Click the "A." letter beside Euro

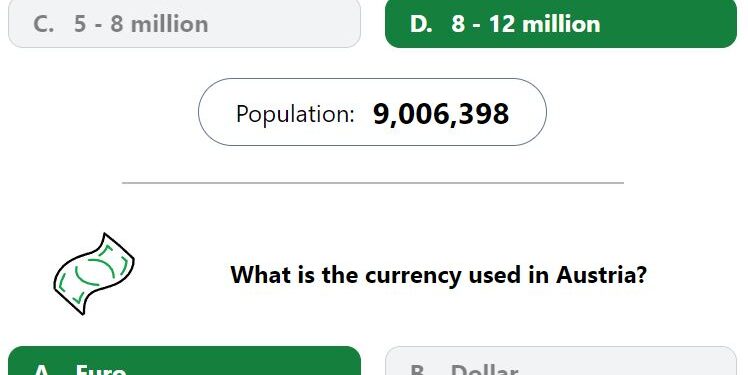pyautogui.click(x=44, y=370)
